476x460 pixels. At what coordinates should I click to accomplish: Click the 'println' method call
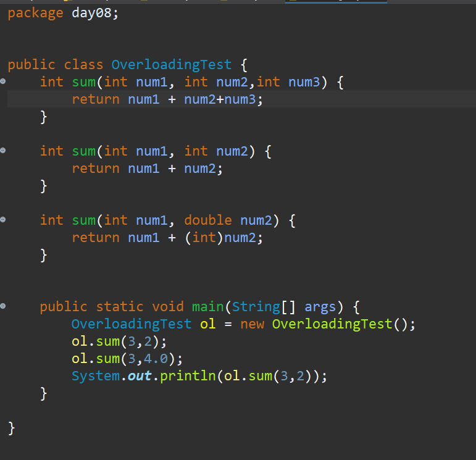coord(188,377)
